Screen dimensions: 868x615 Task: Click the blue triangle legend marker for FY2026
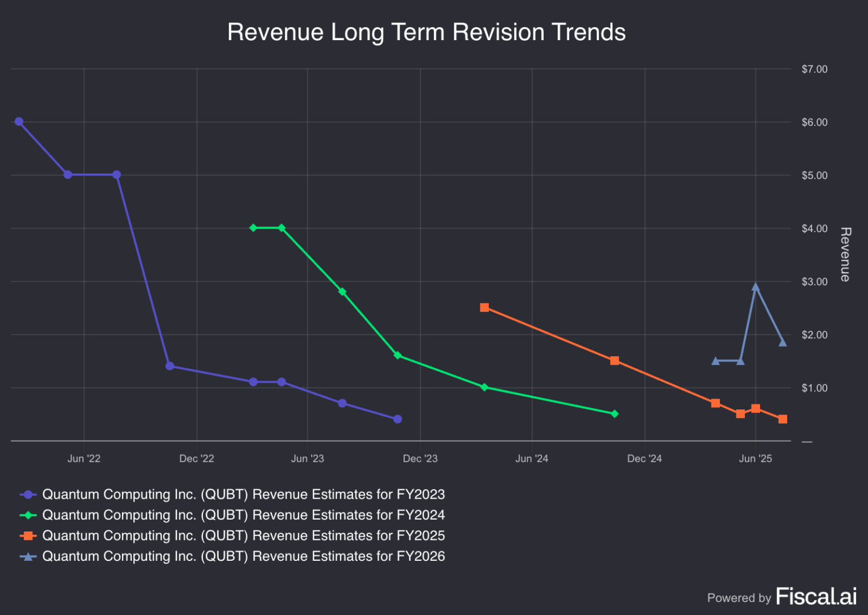(28, 556)
